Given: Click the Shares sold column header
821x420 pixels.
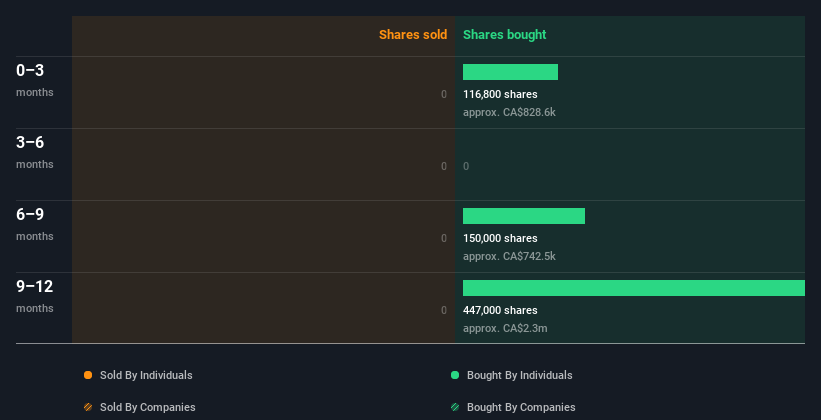Looking at the screenshot, I should 413,35.
